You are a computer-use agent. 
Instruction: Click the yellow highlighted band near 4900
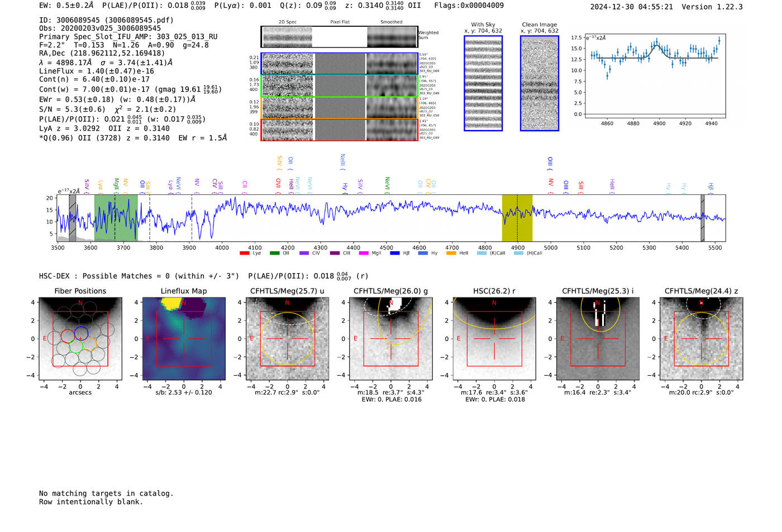[517, 218]
